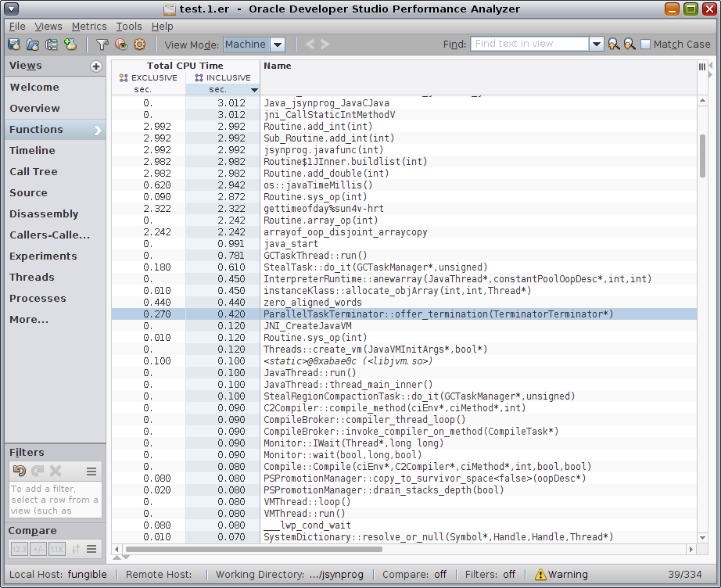Select the JNI_CreateJavaVM function row

[x=404, y=326]
